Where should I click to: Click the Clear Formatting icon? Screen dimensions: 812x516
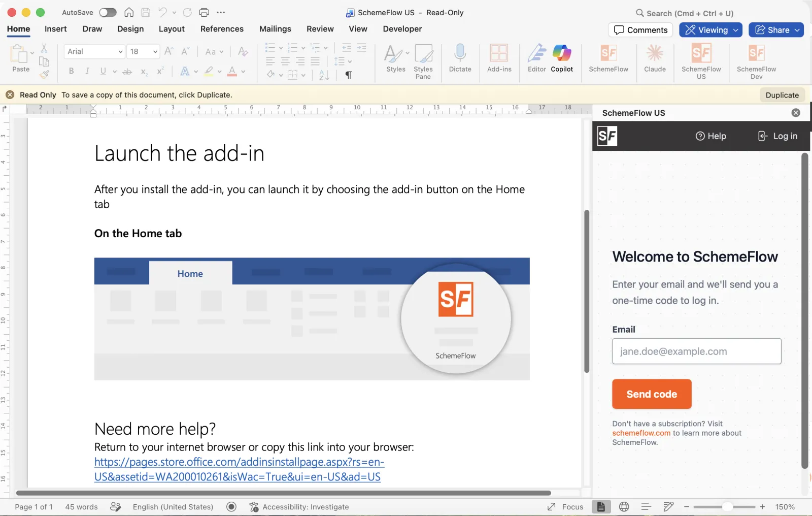point(243,51)
